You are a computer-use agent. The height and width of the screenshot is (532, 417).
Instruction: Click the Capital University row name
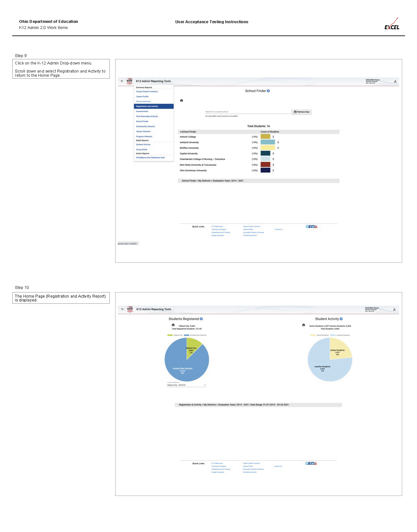pos(188,154)
